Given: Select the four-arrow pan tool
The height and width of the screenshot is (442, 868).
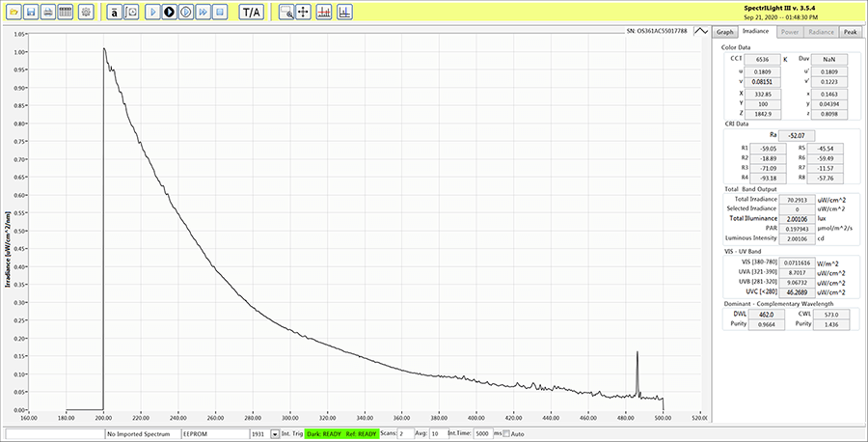Looking at the screenshot, I should [x=304, y=12].
